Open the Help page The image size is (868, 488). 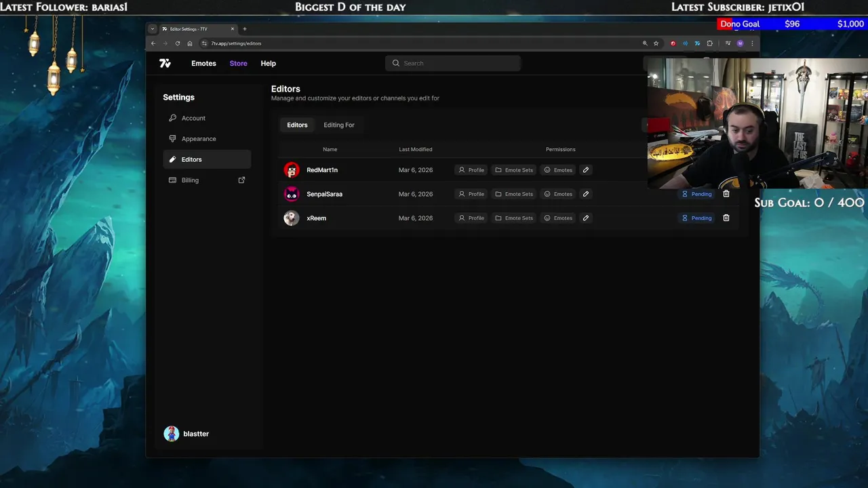[x=268, y=63]
